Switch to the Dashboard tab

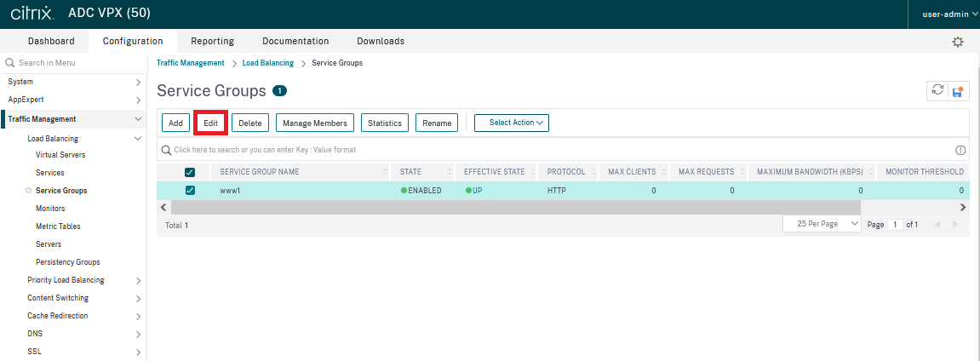[x=51, y=41]
